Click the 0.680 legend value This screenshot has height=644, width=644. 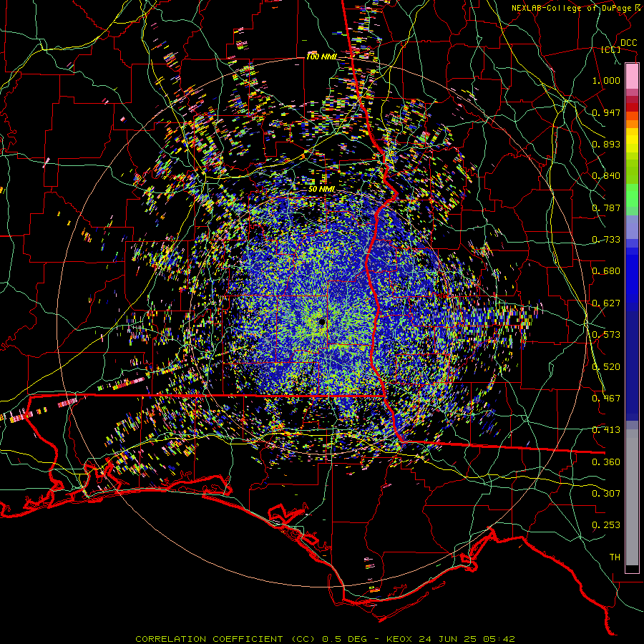[x=606, y=271]
